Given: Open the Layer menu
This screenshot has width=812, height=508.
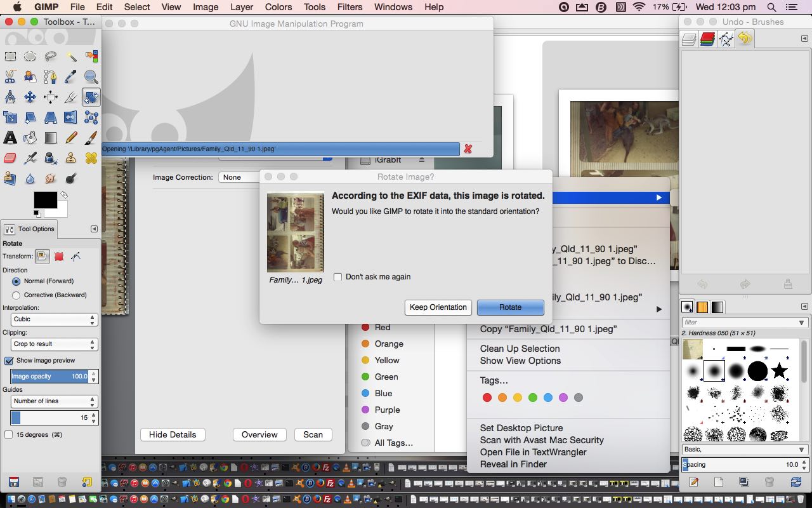Looking at the screenshot, I should coord(241,7).
